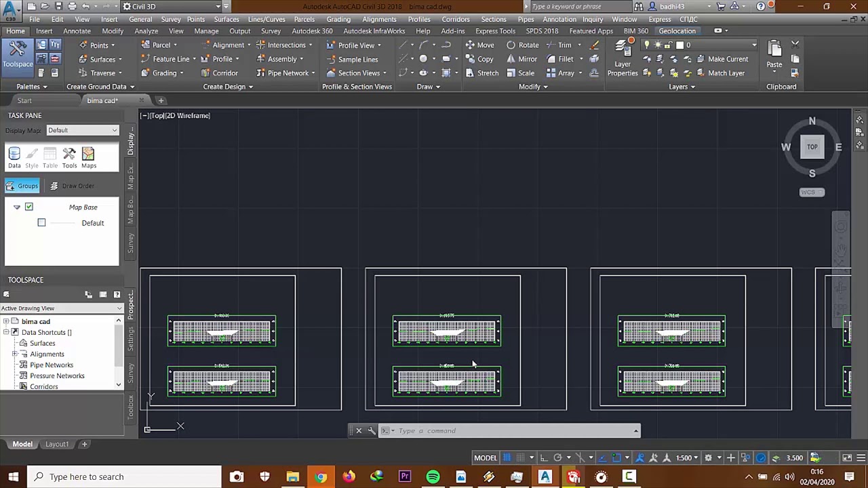Open the Tools icon in Task Pane

point(69,158)
